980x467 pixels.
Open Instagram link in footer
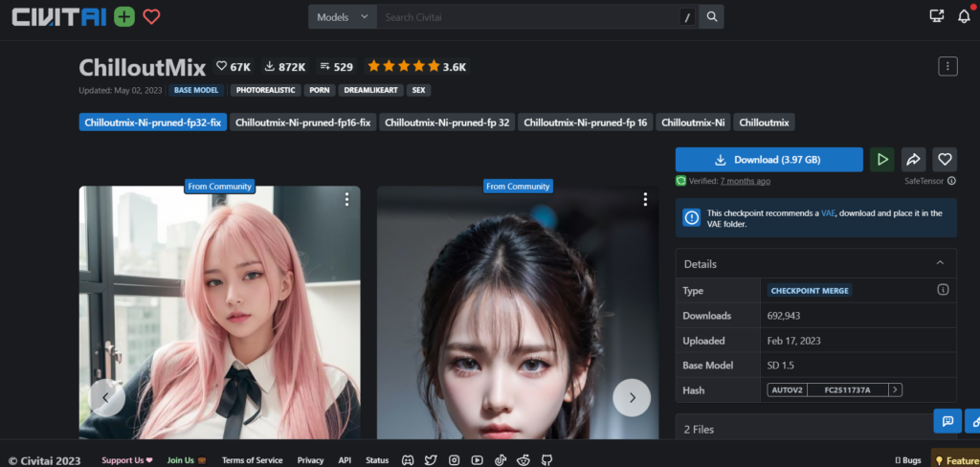click(455, 460)
